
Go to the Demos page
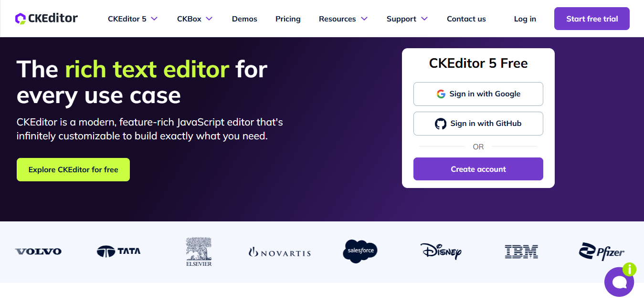pos(244,19)
